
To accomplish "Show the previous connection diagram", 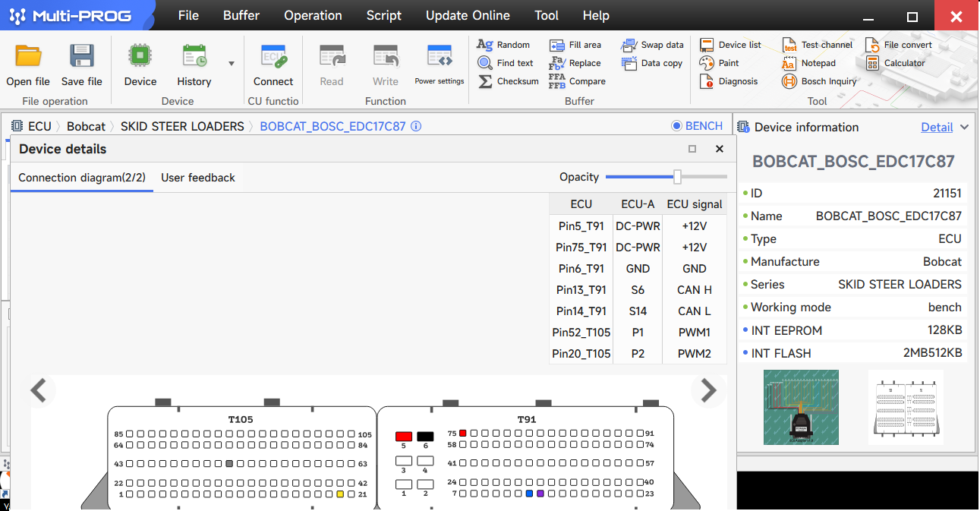I will click(x=38, y=390).
